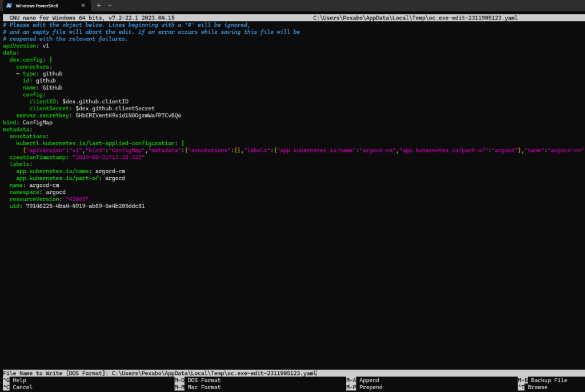The height and width of the screenshot is (392, 585).
Task: Click the comment line 'and an empty file will abort'
Action: pyautogui.click(x=151, y=32)
